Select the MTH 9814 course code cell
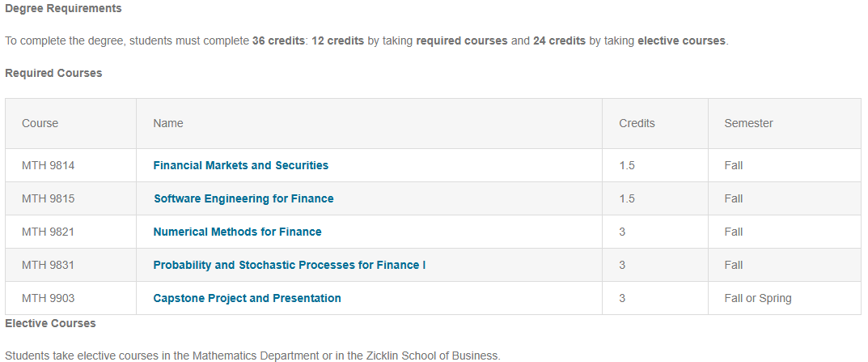 [49, 165]
